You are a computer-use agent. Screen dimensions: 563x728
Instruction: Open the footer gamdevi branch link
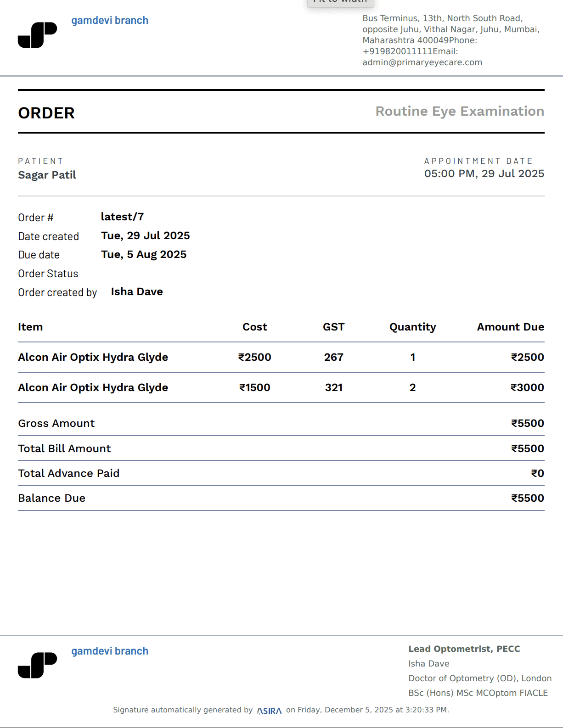coord(110,651)
